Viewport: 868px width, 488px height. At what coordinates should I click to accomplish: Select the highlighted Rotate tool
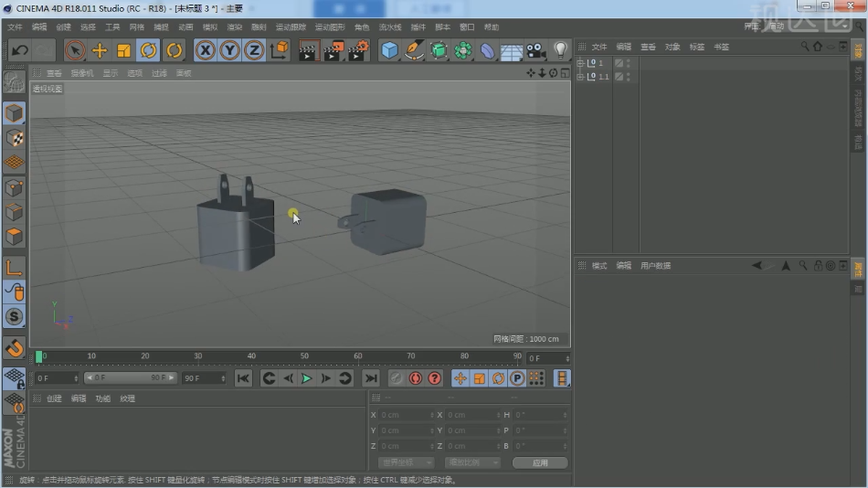(148, 50)
